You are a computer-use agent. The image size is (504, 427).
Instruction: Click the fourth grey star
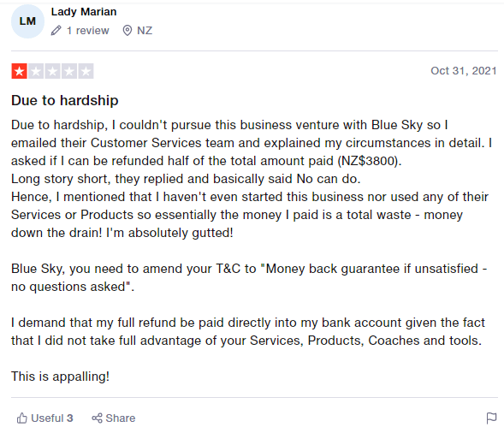pyautogui.click(x=69, y=71)
